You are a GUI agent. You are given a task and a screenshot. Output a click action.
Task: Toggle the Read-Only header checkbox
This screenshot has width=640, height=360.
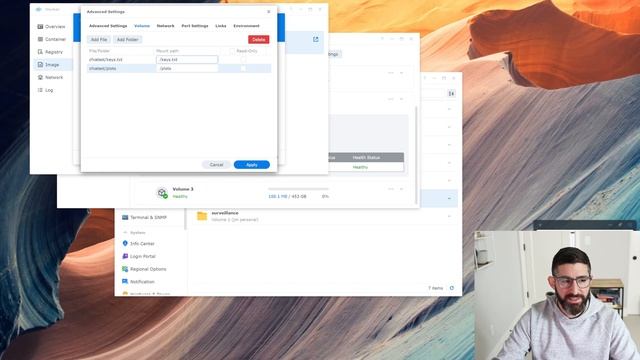point(232,51)
